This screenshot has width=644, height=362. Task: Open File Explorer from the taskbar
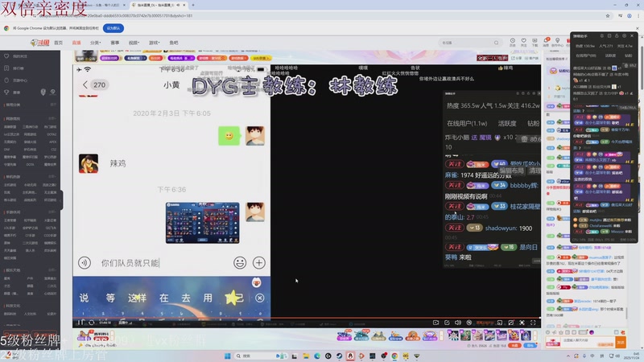[x=306, y=356]
